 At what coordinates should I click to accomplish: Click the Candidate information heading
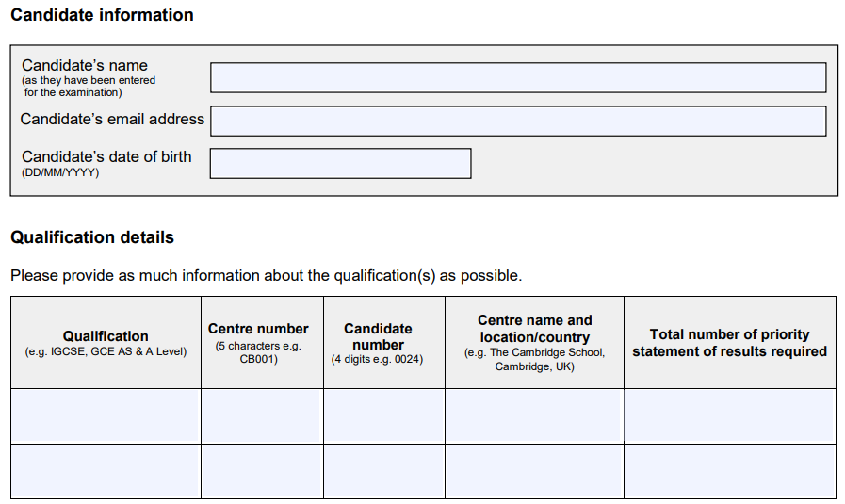[102, 15]
